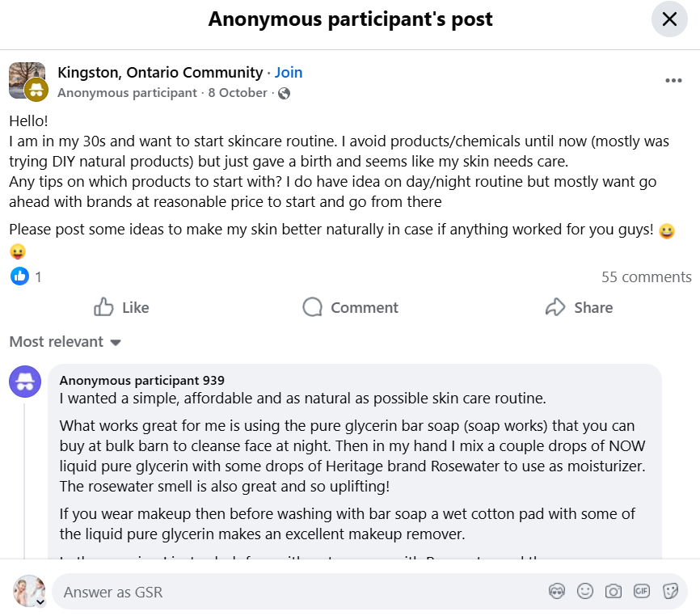
Task: Click the avatar sticker icon in comment box
Action: 557,592
